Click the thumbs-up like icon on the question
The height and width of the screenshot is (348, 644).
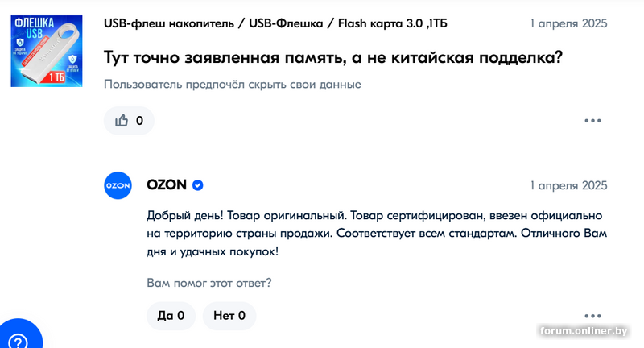point(122,120)
